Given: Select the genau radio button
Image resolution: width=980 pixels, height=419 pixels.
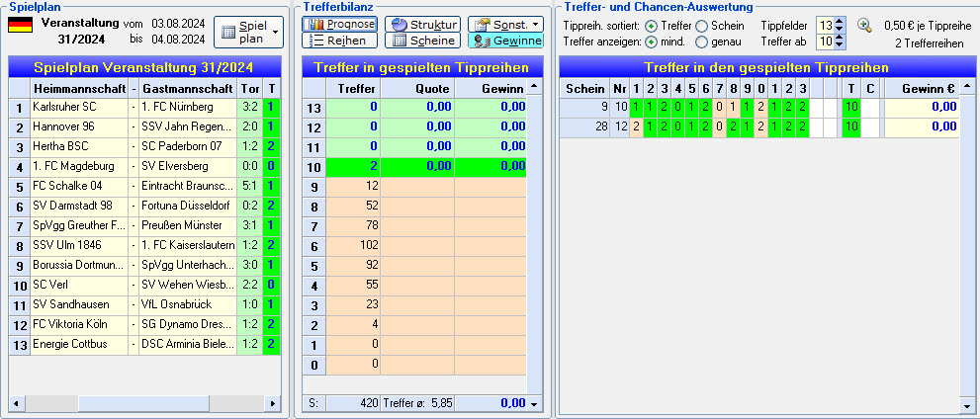Looking at the screenshot, I should pyautogui.click(x=702, y=42).
